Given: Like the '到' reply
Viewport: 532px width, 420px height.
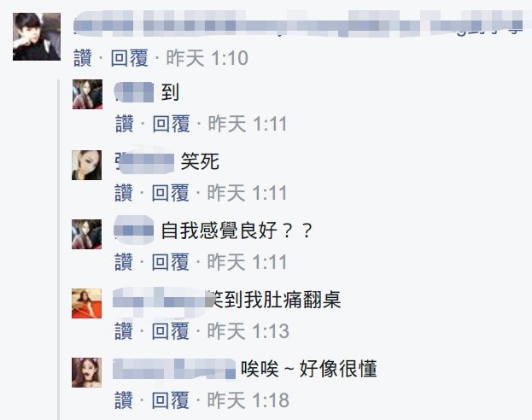Looking at the screenshot, I should click(x=125, y=124).
